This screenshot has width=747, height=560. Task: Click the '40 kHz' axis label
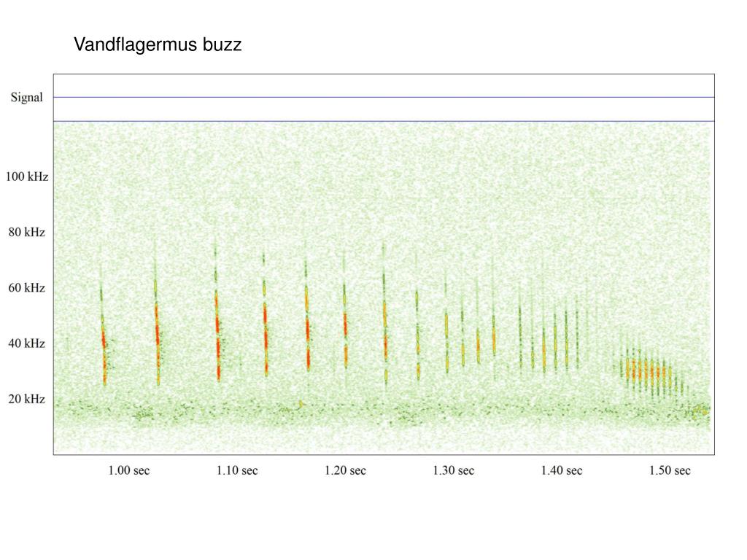point(27,343)
